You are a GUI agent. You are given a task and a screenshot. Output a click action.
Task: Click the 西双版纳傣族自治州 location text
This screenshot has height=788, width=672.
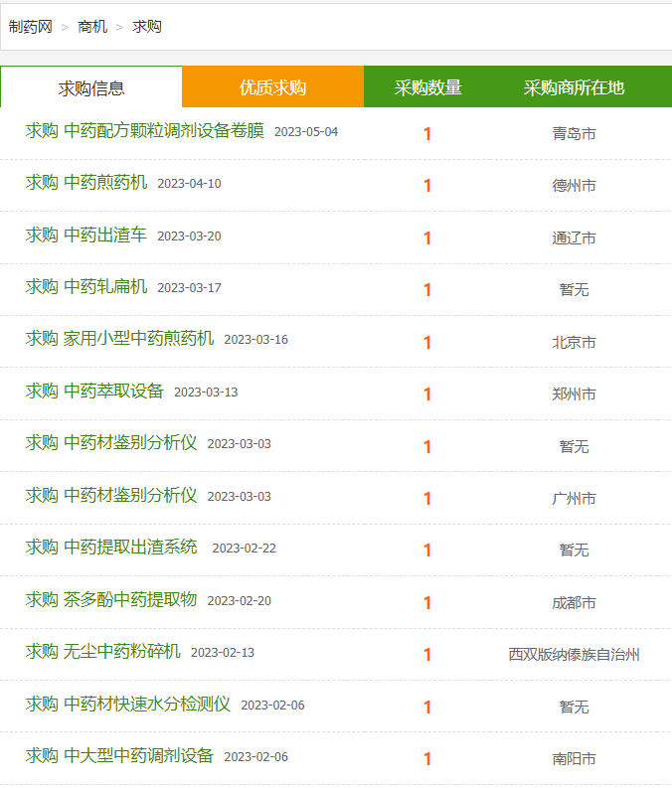point(574,654)
